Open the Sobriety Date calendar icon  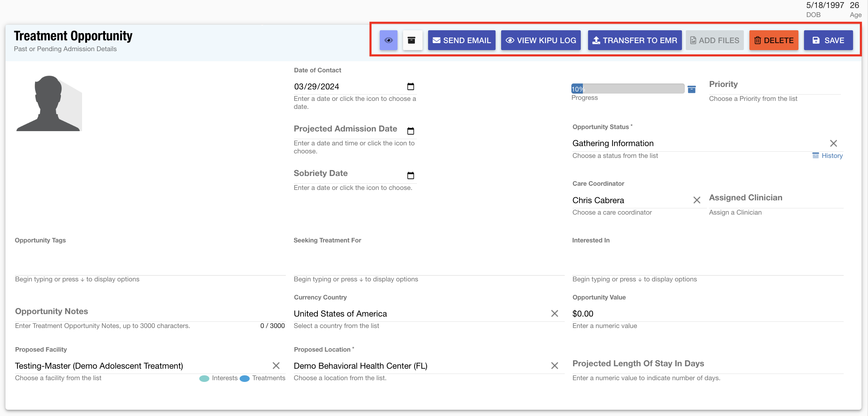(x=410, y=176)
